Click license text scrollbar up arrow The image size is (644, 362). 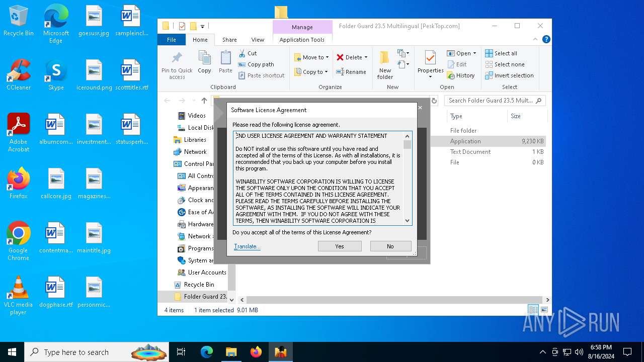[407, 136]
